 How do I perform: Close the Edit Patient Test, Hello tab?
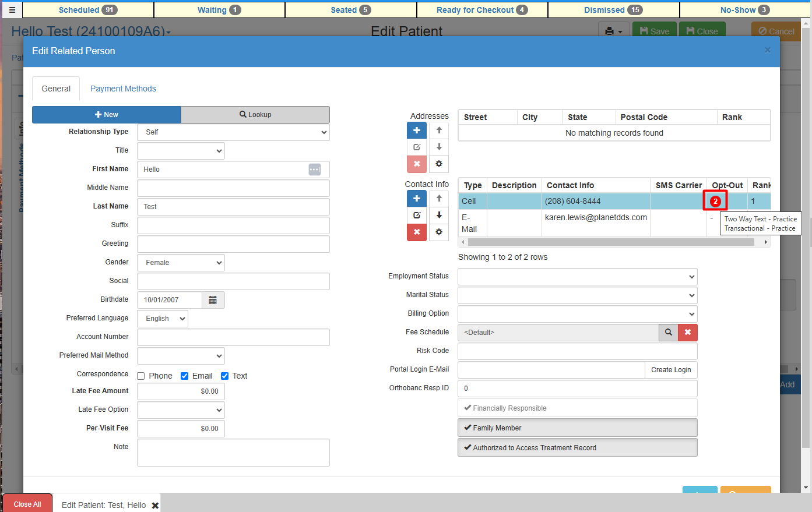[x=156, y=506]
